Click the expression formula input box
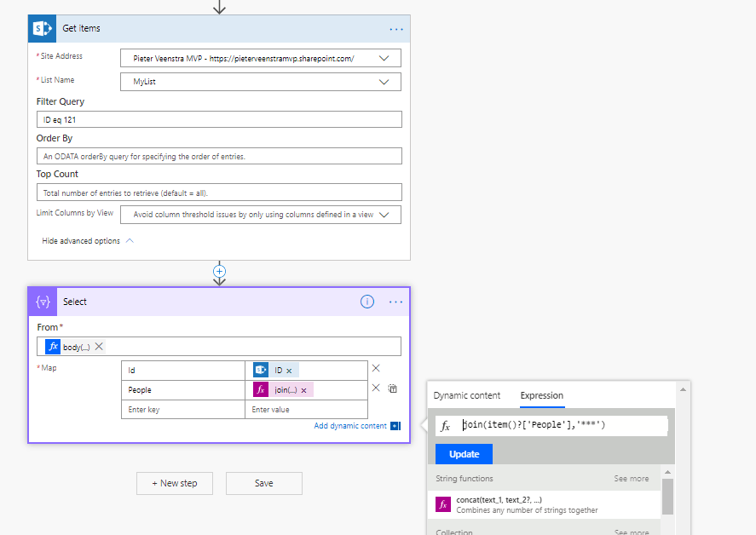This screenshot has height=535, width=756. click(x=551, y=425)
